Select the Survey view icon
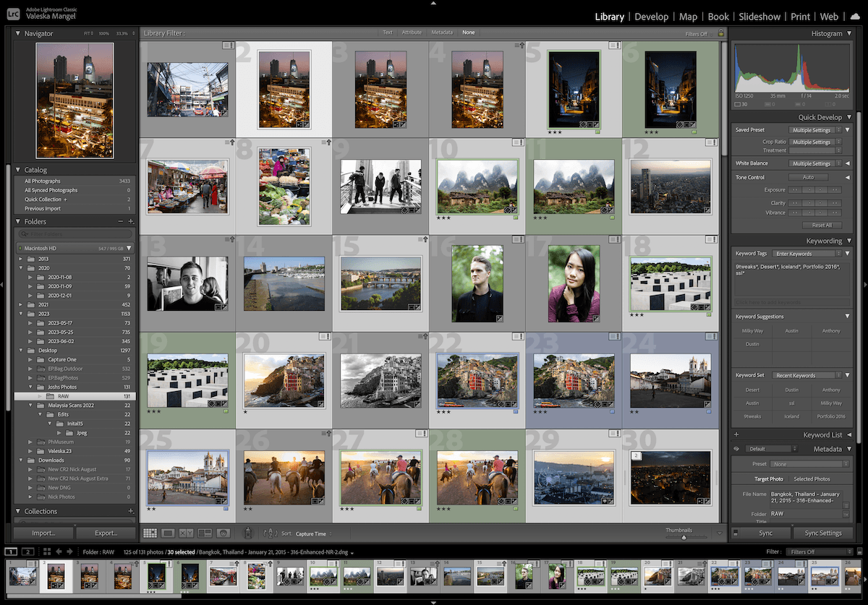Viewport: 868px width, 605px height. coord(204,533)
